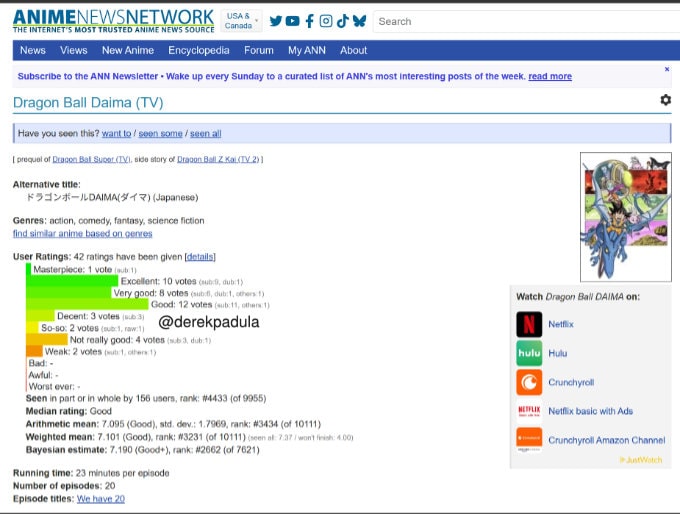
Task: Click the Netflix logo icon
Action: 529,324
